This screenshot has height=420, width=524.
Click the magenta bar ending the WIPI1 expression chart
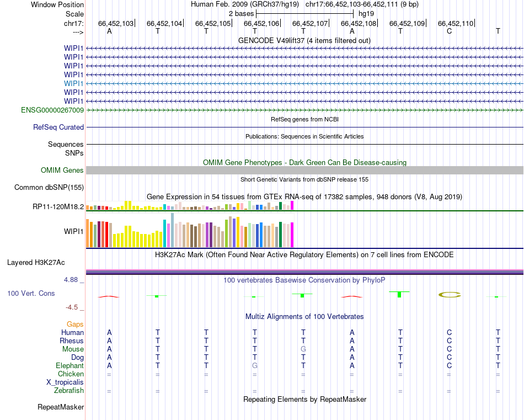pos(292,235)
